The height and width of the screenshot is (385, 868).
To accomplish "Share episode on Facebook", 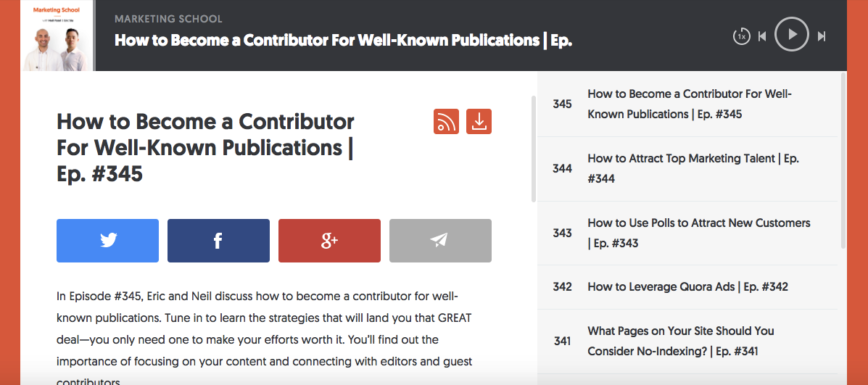I will point(219,241).
